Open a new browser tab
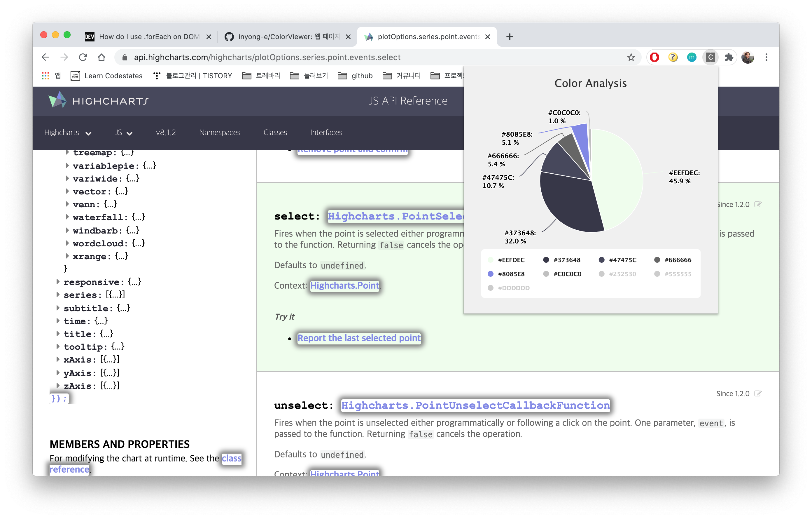The height and width of the screenshot is (519, 812). coord(510,37)
